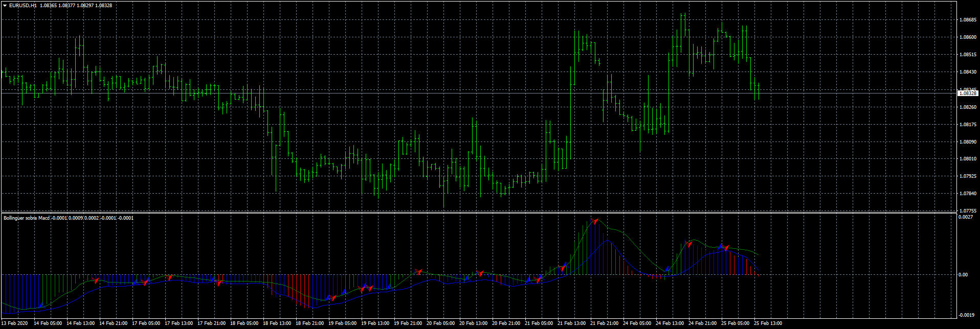Click price level 1.08175 on scale
The height and width of the screenshot is (329, 980).
pyautogui.click(x=968, y=125)
